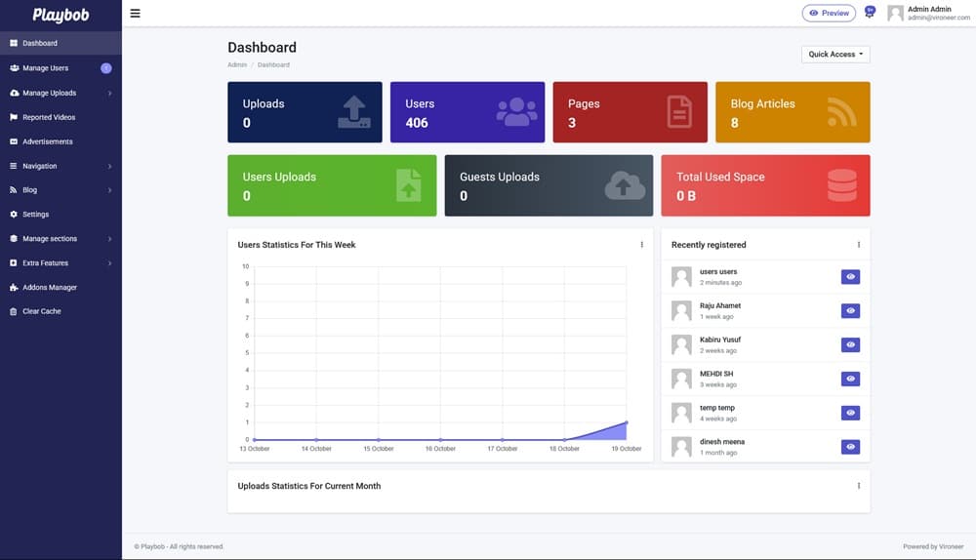Viewport: 976px width, 560px height.
Task: Open the Quick Access dropdown
Action: pyautogui.click(x=835, y=55)
